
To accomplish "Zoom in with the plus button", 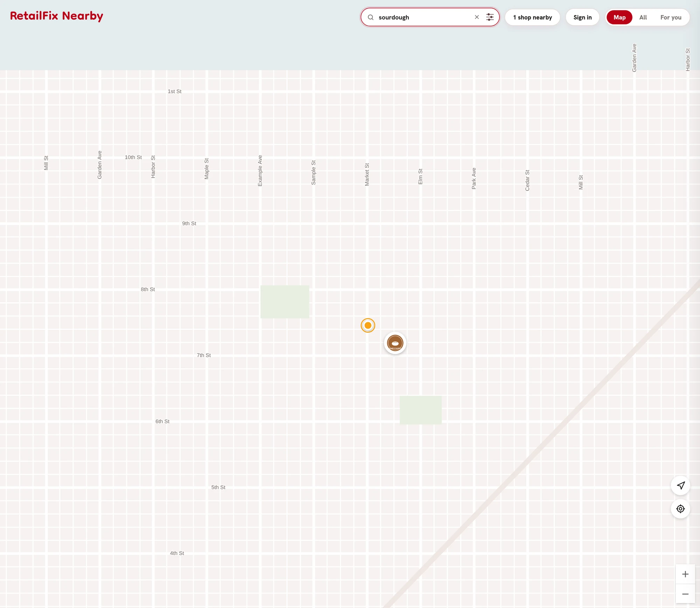I will click(685, 574).
